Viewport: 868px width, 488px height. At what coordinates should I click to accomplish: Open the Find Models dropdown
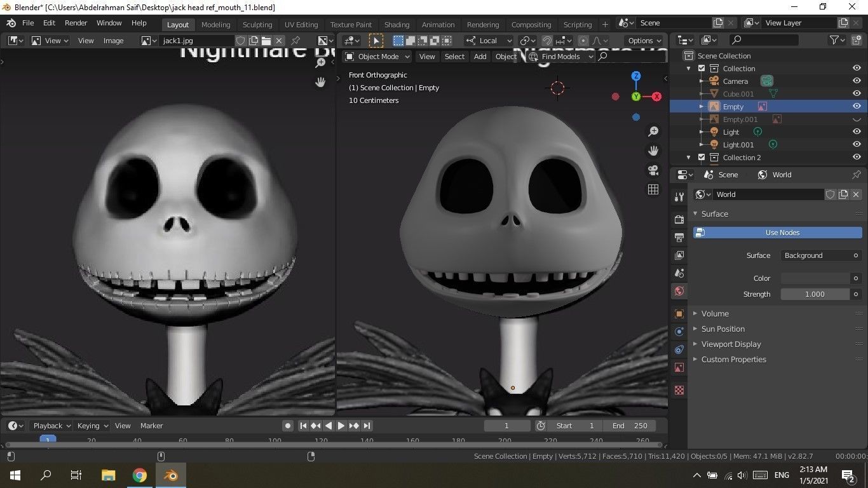click(x=561, y=57)
